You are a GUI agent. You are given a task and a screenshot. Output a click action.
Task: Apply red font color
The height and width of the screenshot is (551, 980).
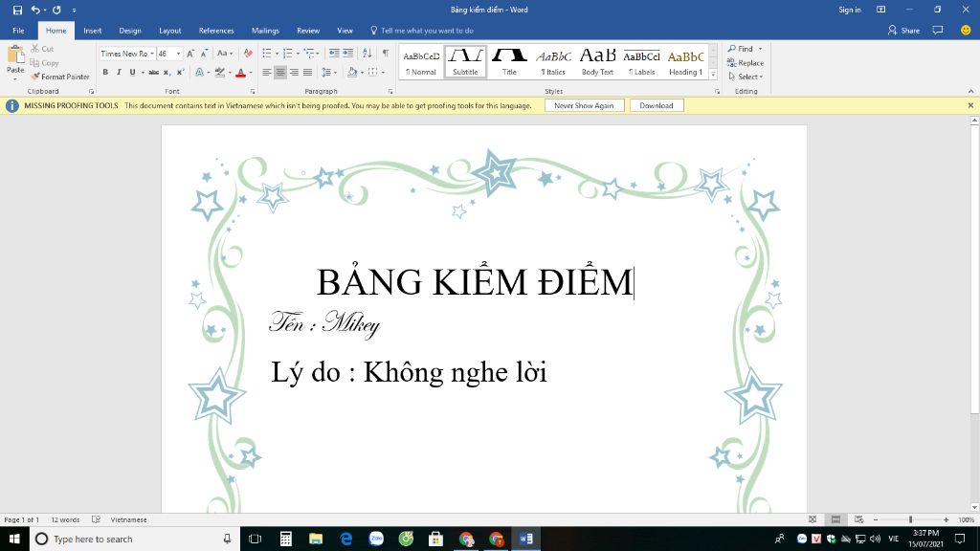click(240, 73)
